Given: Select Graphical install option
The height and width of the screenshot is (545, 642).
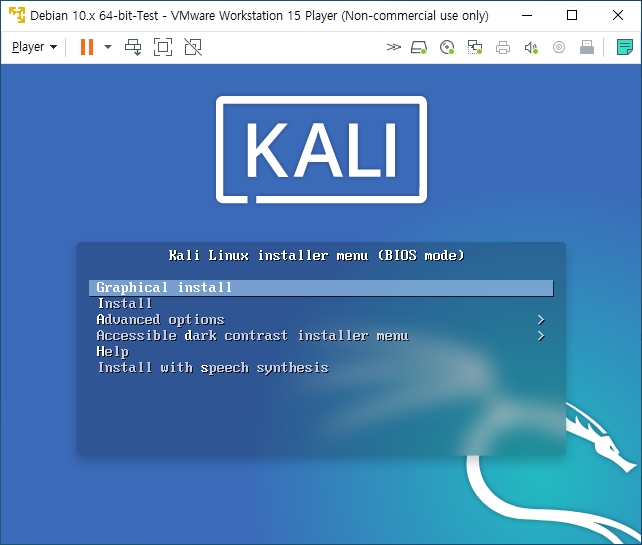Looking at the screenshot, I should (321, 288).
